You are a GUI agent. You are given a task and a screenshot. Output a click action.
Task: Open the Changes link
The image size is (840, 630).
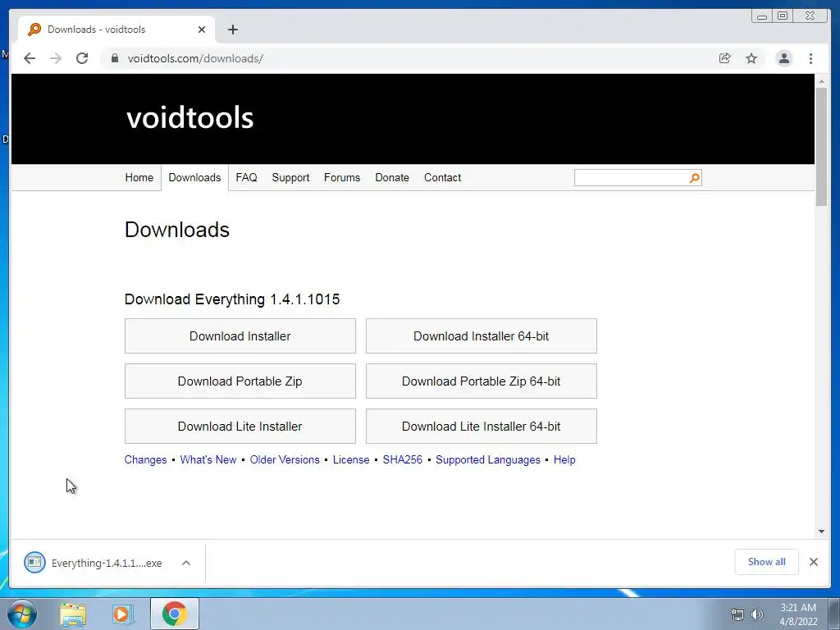(x=146, y=459)
